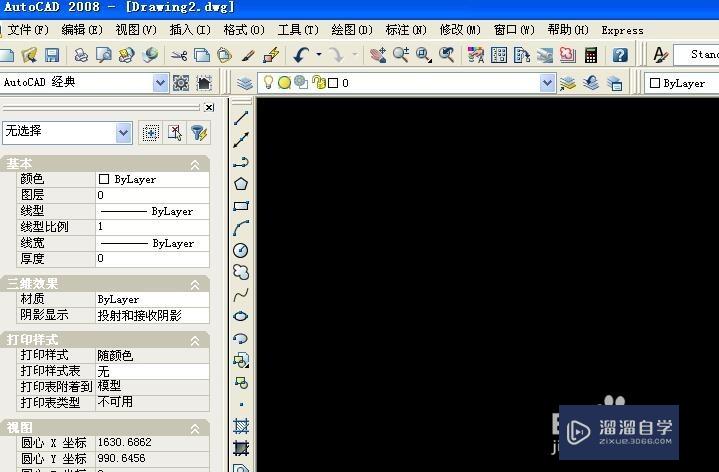719x472 pixels.
Task: Select the Revision Cloud tool
Action: coord(241,272)
